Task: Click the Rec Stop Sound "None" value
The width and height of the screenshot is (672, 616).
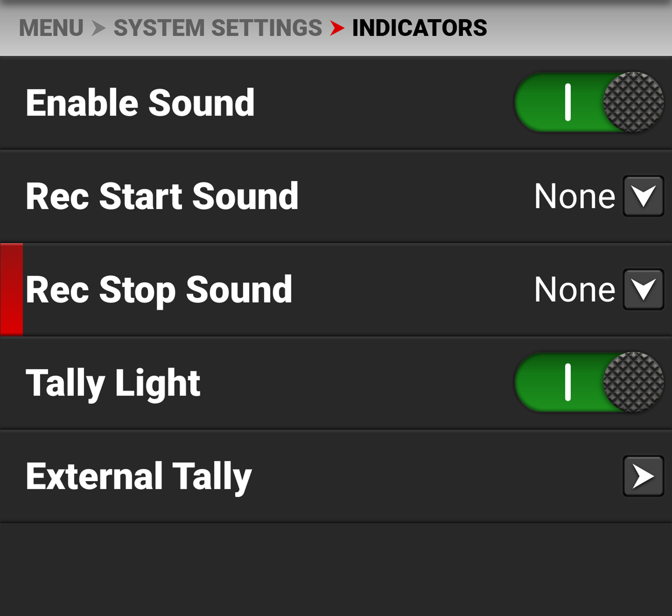Action: (574, 289)
